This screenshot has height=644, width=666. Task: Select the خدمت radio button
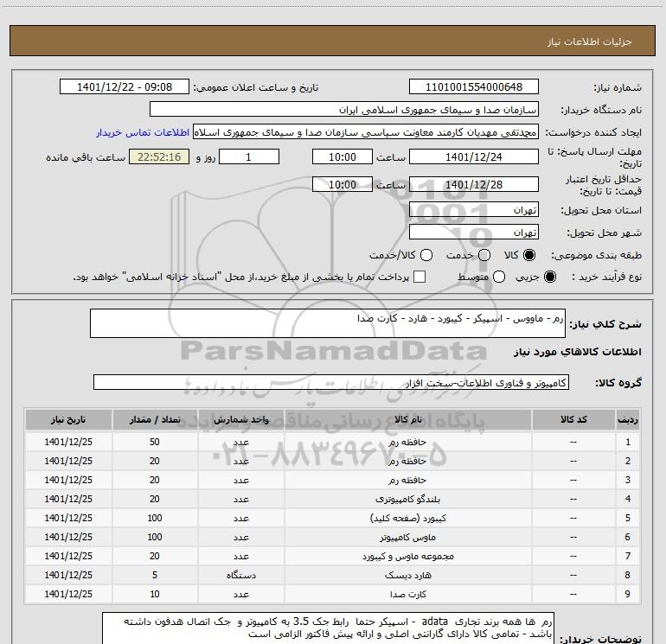(x=484, y=255)
